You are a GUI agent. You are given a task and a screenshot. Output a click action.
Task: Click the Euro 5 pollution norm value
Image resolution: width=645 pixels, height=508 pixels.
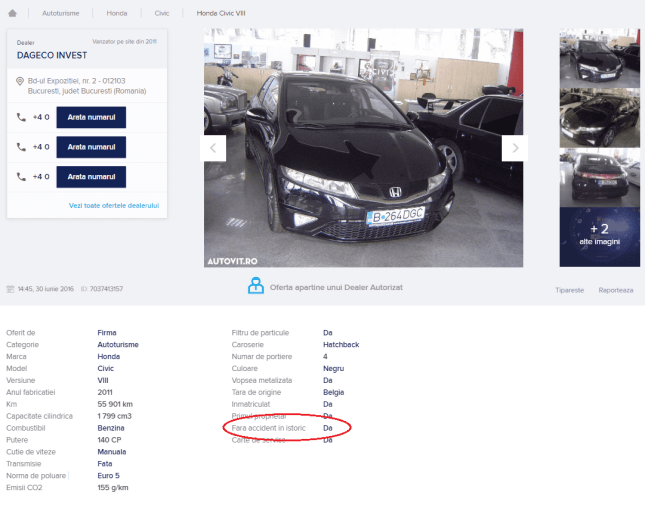pos(109,476)
